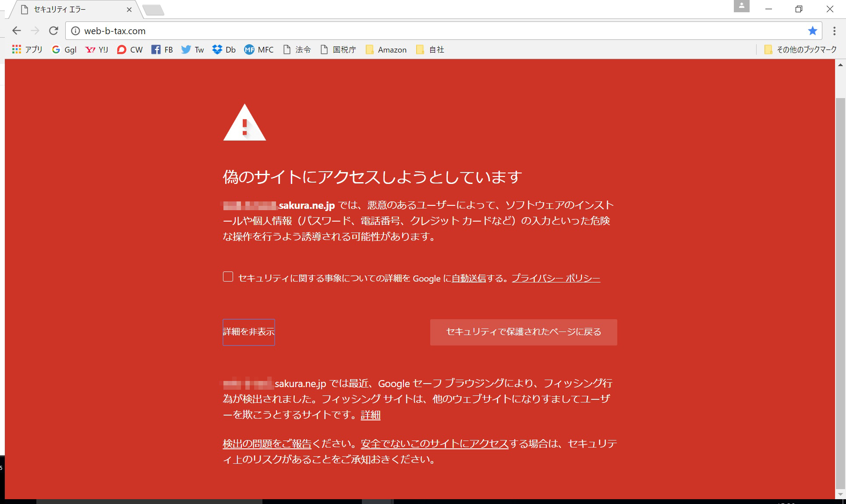This screenshot has height=504, width=846.
Task: Open the Tw Twitter bookmark
Action: [192, 49]
